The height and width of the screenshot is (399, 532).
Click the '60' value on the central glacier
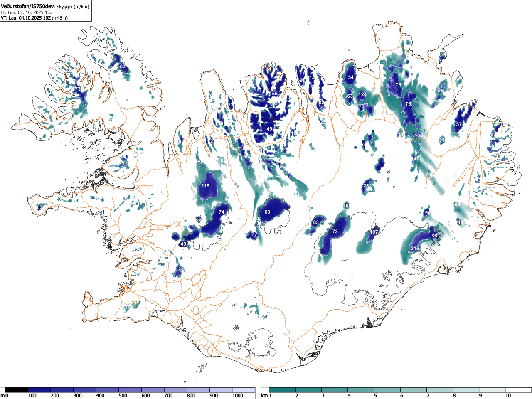267,212
